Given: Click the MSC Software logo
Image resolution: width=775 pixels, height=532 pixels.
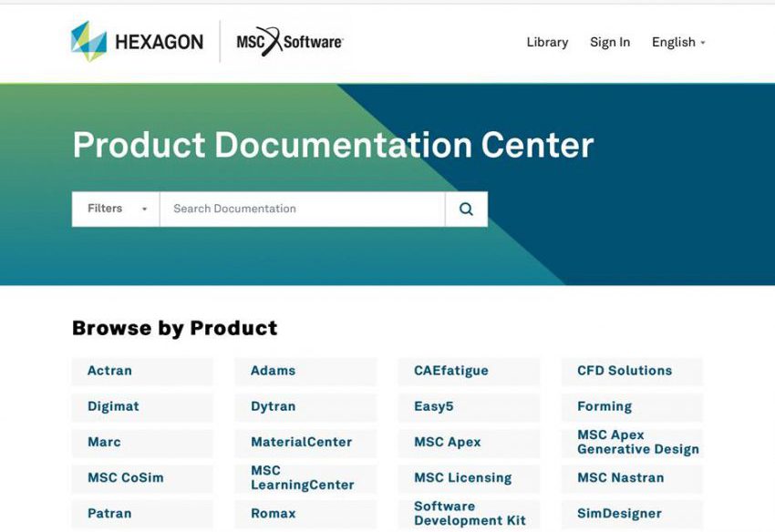Looking at the screenshot, I should coord(290,42).
